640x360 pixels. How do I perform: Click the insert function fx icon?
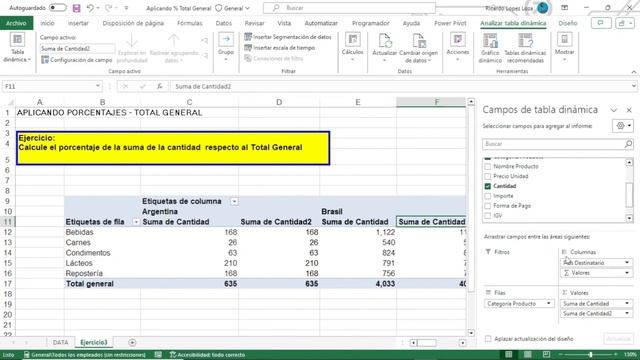[160, 87]
